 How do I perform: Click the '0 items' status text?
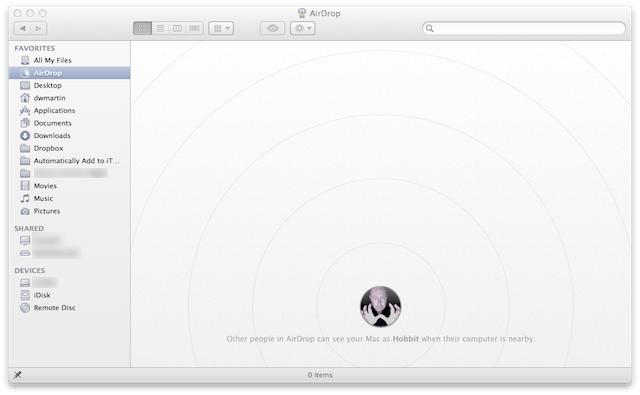pyautogui.click(x=320, y=375)
